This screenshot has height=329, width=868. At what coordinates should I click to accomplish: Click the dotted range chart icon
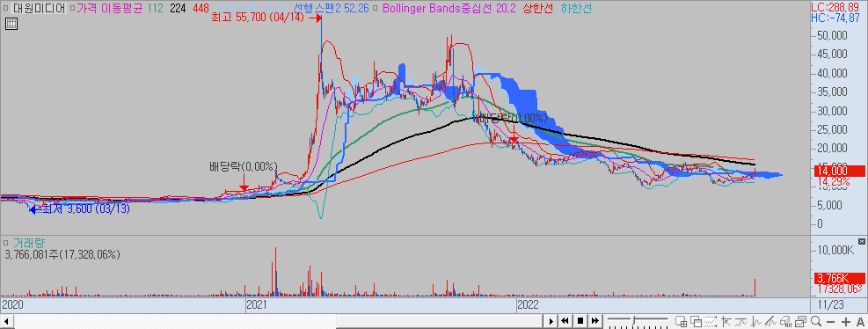pos(711,322)
